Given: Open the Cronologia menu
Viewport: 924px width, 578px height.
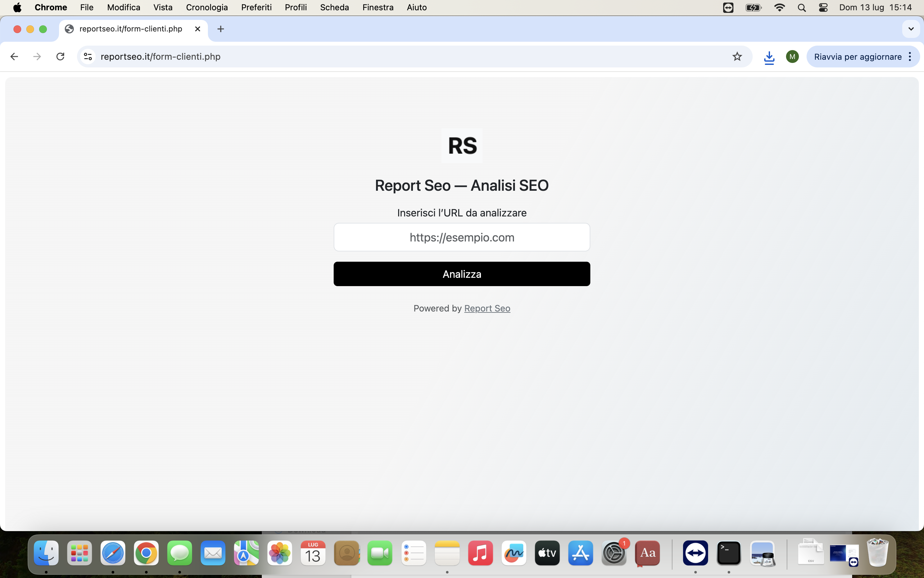Looking at the screenshot, I should [x=207, y=7].
